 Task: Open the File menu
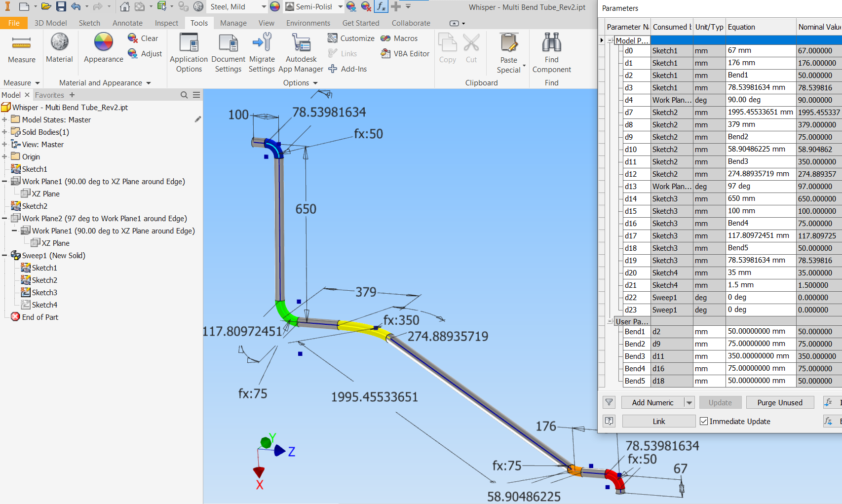(x=14, y=23)
